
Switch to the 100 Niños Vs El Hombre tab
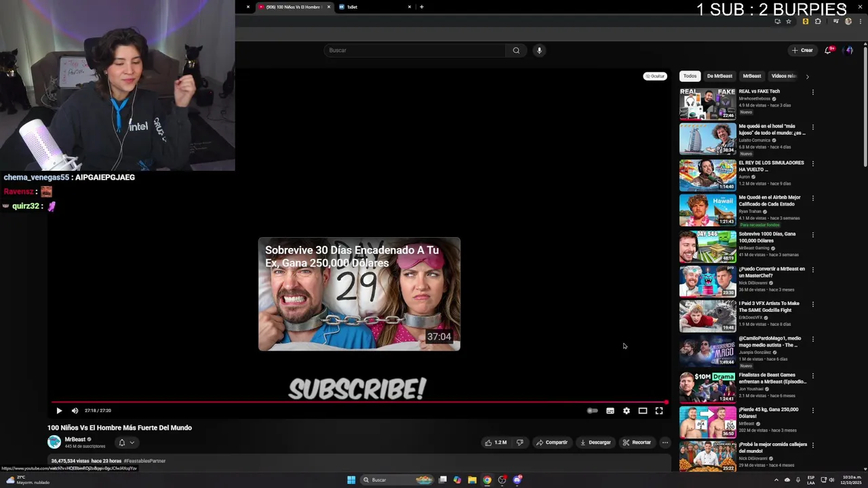294,7
